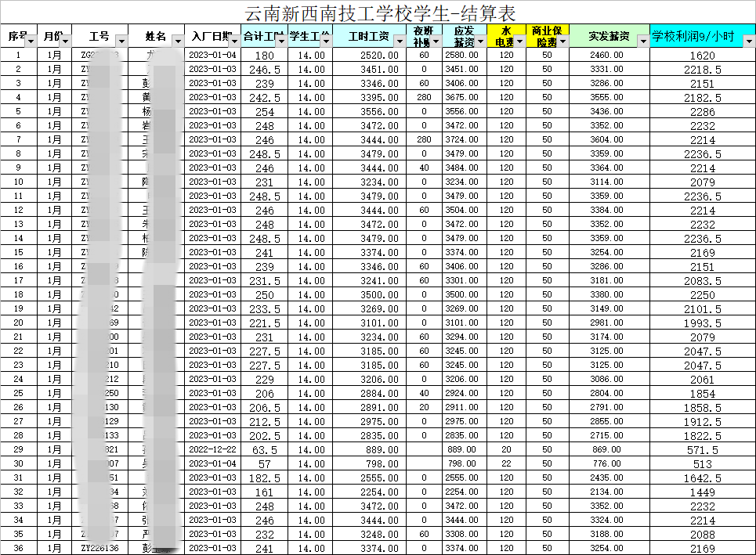Select the cell showing 2520.00

(x=370, y=55)
